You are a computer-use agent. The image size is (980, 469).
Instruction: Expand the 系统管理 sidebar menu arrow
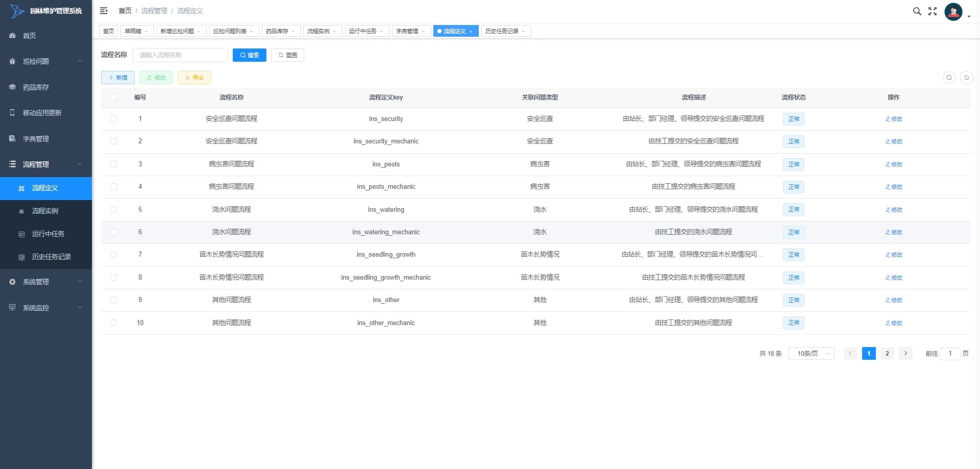point(80,282)
